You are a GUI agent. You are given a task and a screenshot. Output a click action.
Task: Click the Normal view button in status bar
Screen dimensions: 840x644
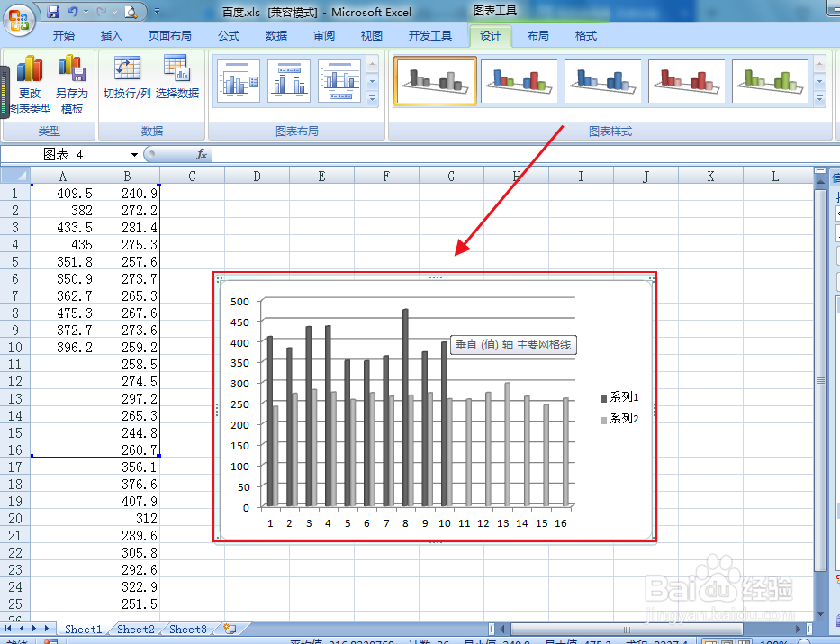tap(709, 642)
